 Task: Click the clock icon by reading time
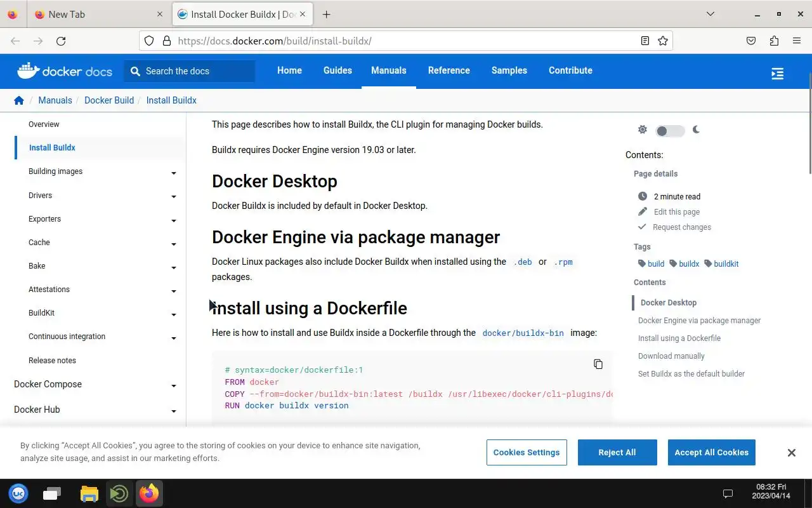[642, 196]
